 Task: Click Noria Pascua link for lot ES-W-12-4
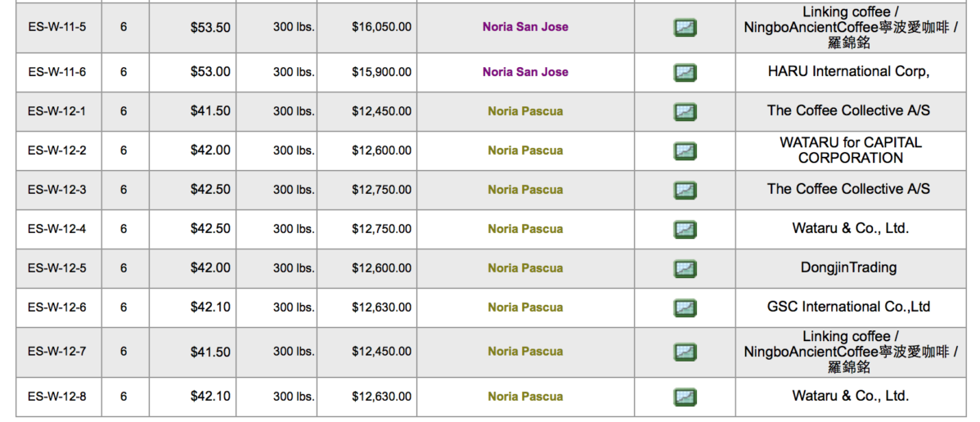click(525, 229)
